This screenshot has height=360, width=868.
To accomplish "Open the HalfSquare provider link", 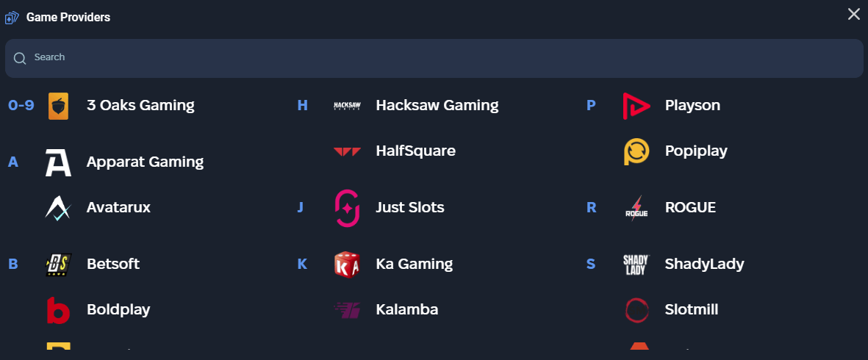I will click(415, 151).
